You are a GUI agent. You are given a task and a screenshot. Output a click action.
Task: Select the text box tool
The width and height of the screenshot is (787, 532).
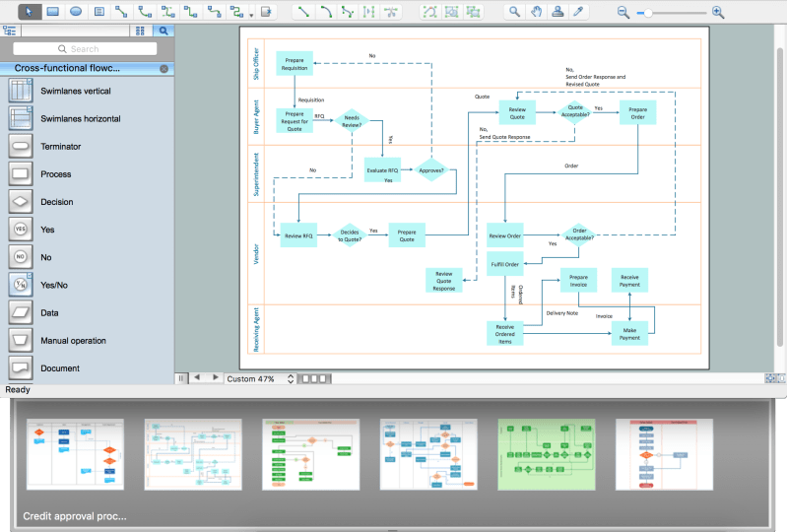[99, 11]
